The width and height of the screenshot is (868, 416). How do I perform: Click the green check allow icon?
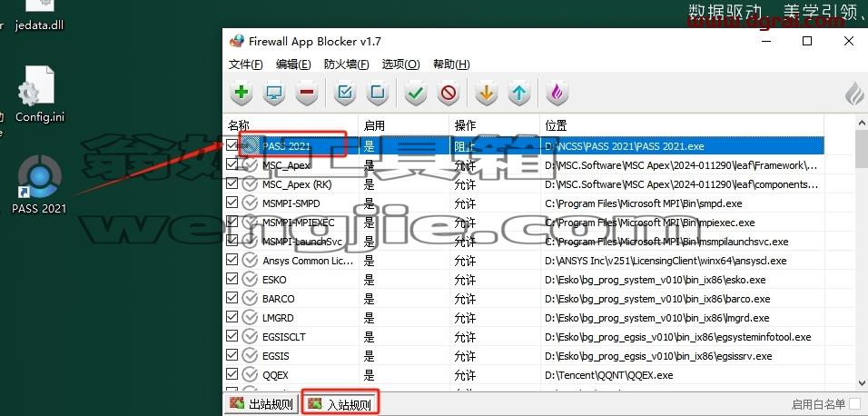tap(415, 93)
